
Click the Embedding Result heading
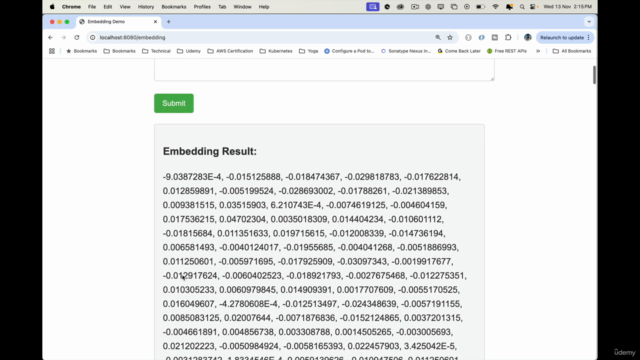coord(210,151)
